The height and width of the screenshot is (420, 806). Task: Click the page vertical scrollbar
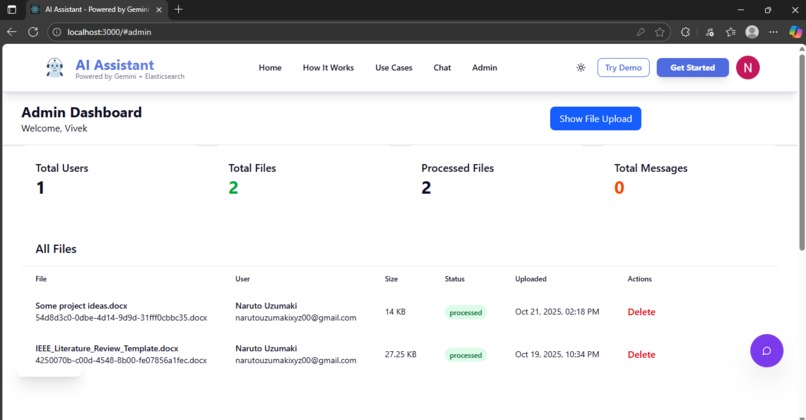click(x=801, y=152)
